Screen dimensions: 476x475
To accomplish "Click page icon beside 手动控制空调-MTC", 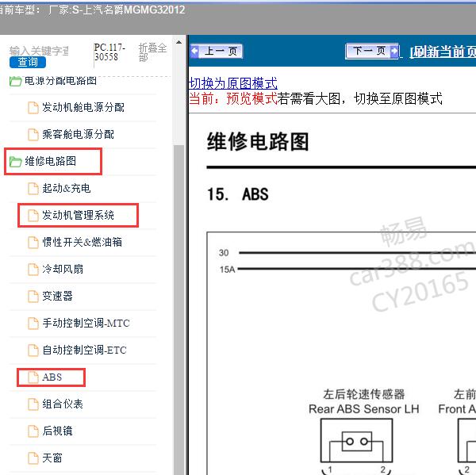I will pos(33,324).
